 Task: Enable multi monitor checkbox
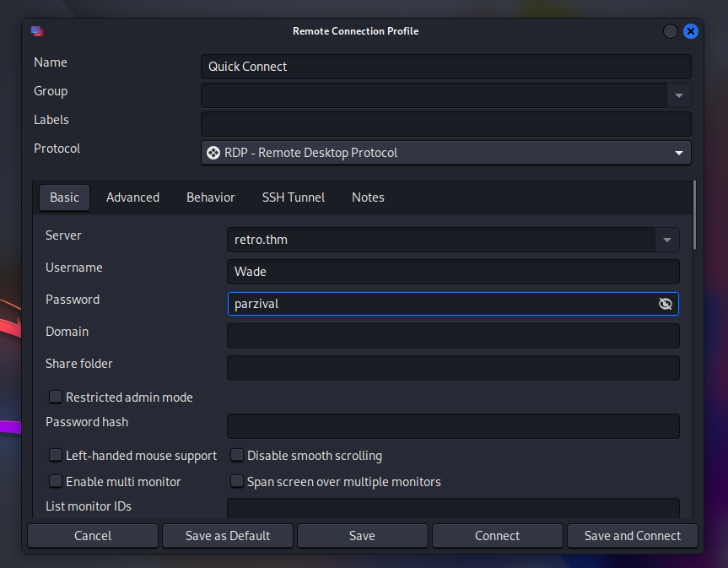click(x=56, y=482)
